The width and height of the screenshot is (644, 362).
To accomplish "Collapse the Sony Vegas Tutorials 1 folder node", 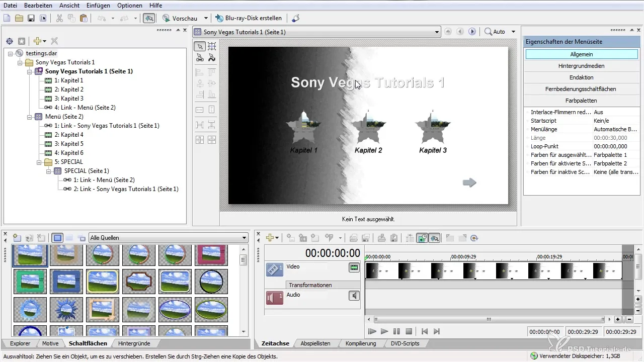I will coord(20,62).
